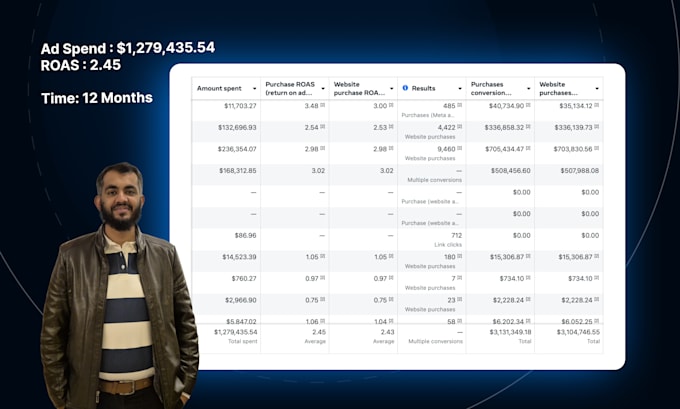Click the footnote icon next to $705,434.47

pos(528,148)
